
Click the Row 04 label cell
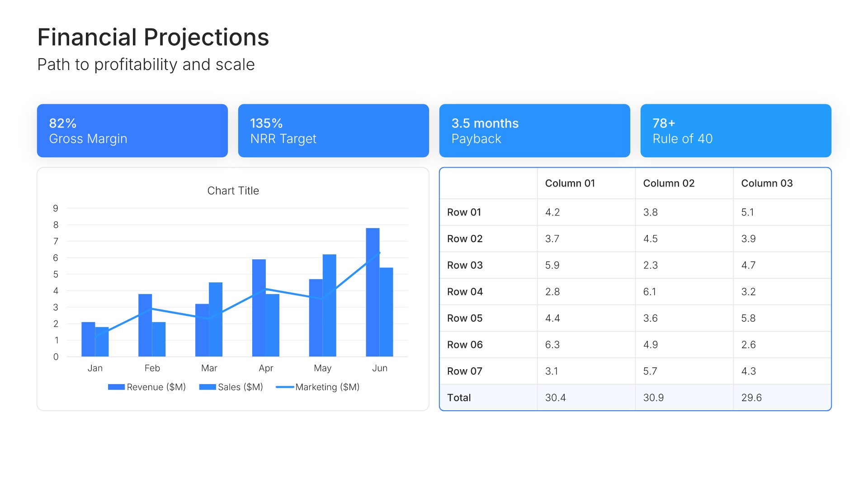[465, 292]
